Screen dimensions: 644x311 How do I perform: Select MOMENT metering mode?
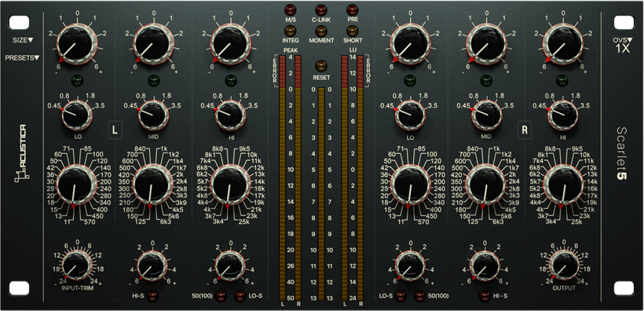tap(320, 31)
